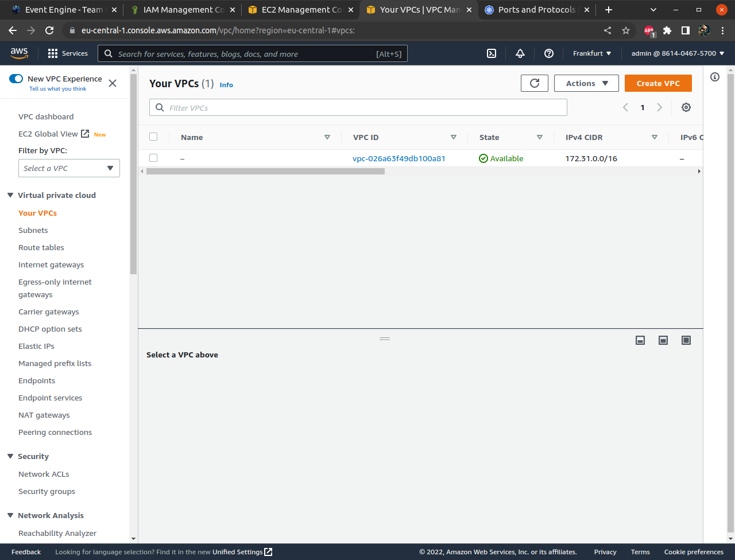Reload the browser page
The image size is (735, 560).
coord(49,30)
